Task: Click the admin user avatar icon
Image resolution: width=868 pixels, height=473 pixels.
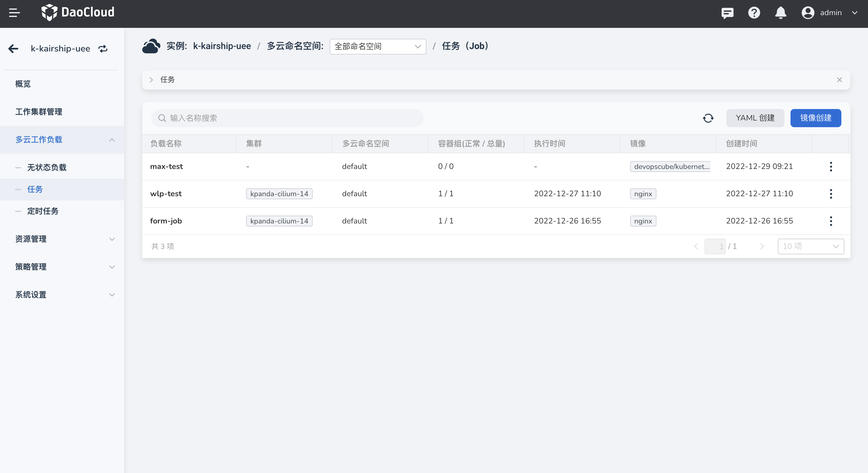Action: tap(808, 13)
